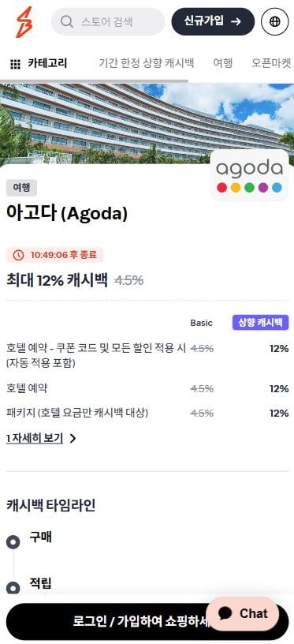Open the Chat speech-bubble button
The image size is (294, 644).
click(x=242, y=613)
